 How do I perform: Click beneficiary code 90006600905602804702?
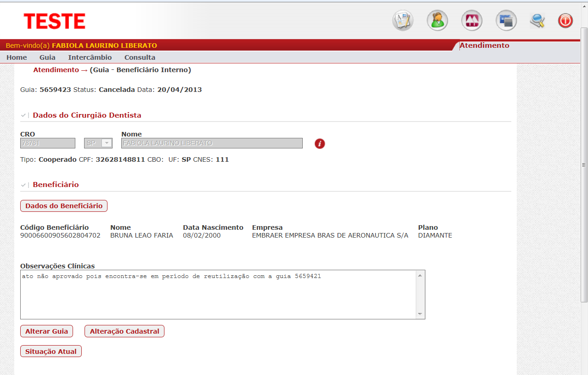(x=60, y=235)
